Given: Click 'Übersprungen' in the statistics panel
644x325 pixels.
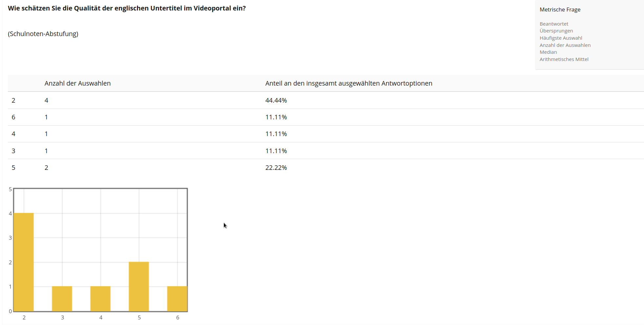Looking at the screenshot, I should 556,31.
